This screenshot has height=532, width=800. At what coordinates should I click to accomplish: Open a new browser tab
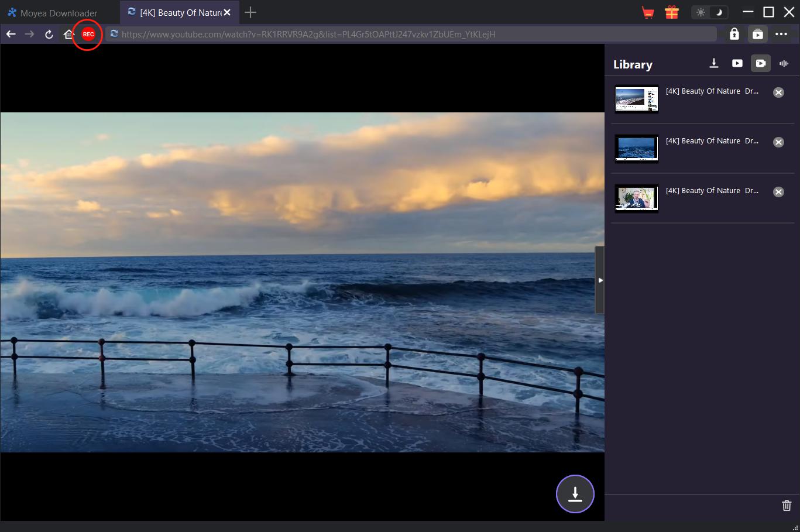click(250, 12)
